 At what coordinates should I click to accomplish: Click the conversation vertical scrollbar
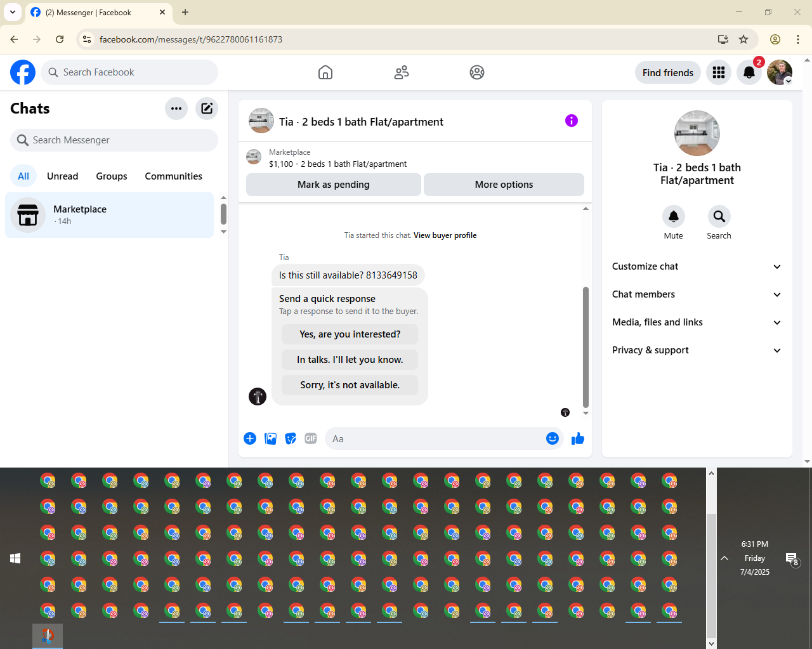point(586,347)
